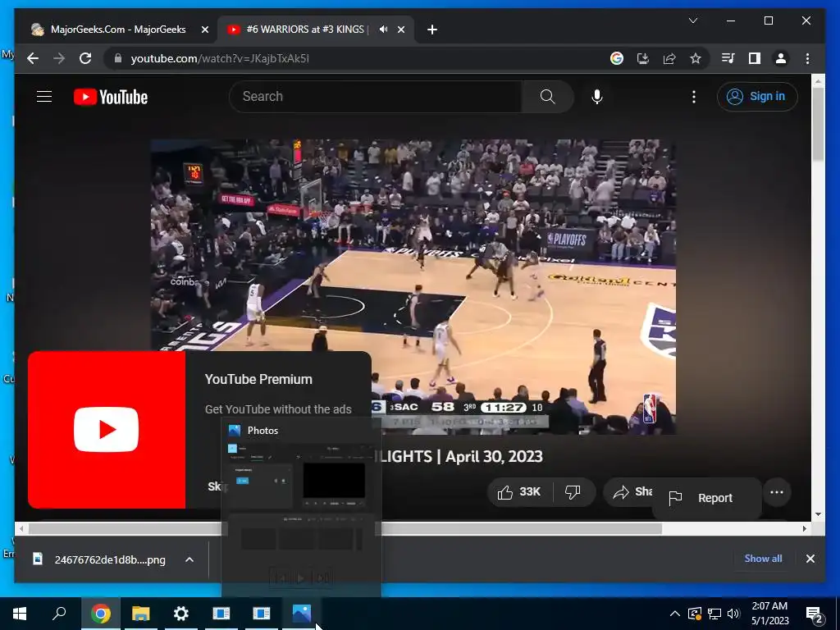Open the YouTube Premium ad title
Viewport: 840px width, 630px height.
click(x=258, y=379)
